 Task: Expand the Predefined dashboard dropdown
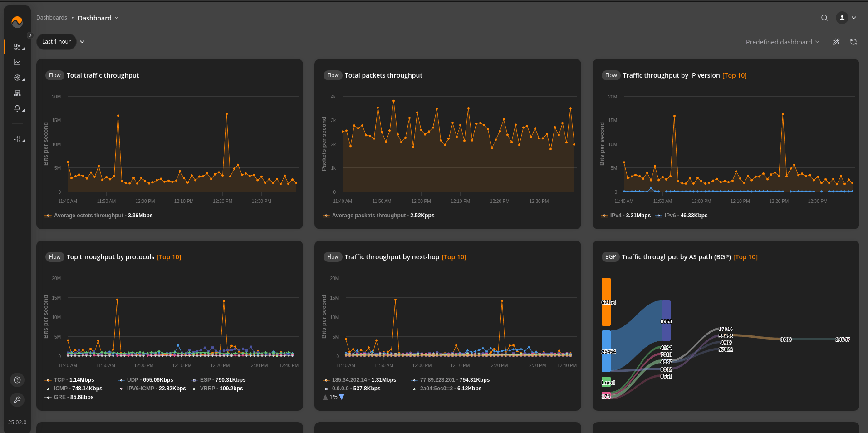[783, 42]
